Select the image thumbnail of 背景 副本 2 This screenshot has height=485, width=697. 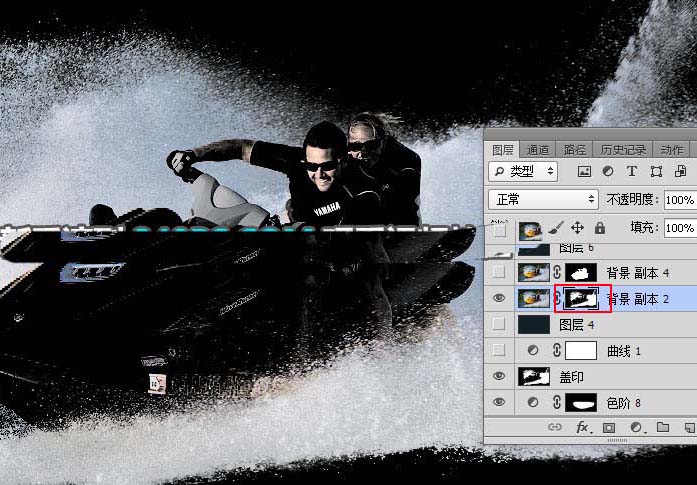pyautogui.click(x=534, y=298)
